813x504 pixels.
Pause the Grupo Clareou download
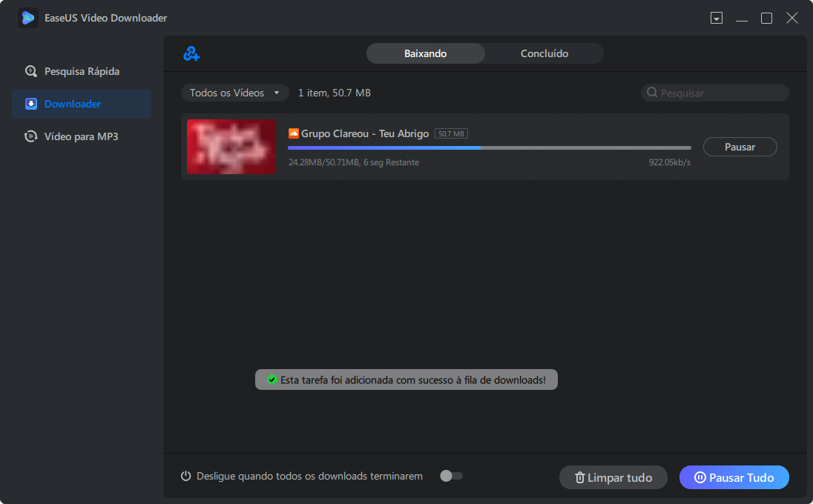coord(740,147)
